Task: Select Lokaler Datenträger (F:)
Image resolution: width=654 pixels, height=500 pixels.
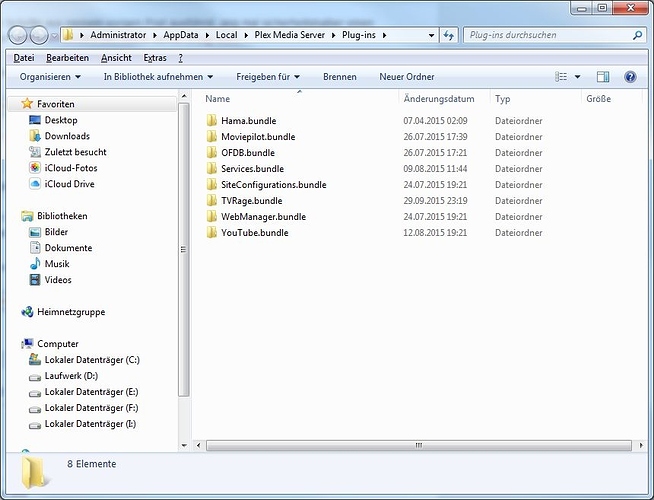Action: click(91, 408)
